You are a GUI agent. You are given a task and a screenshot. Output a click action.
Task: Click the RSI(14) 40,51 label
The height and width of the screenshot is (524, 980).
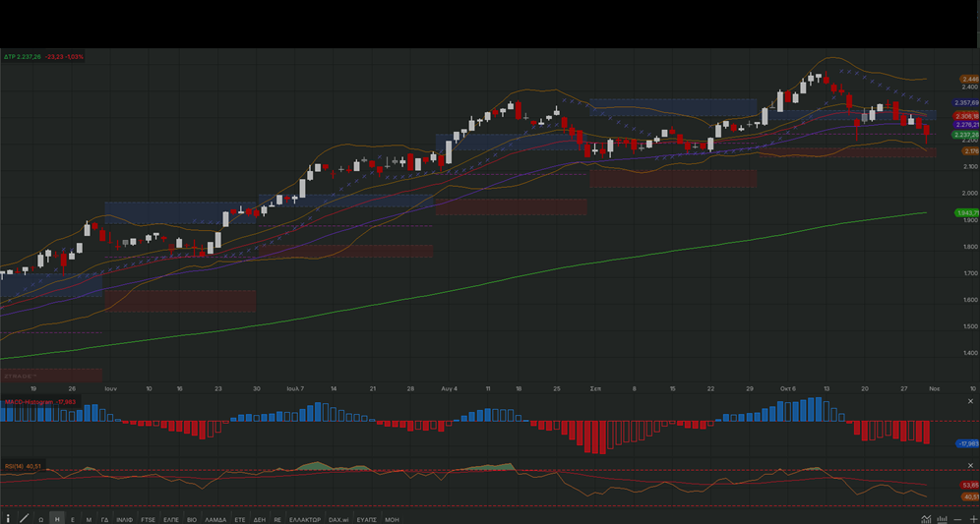point(24,466)
